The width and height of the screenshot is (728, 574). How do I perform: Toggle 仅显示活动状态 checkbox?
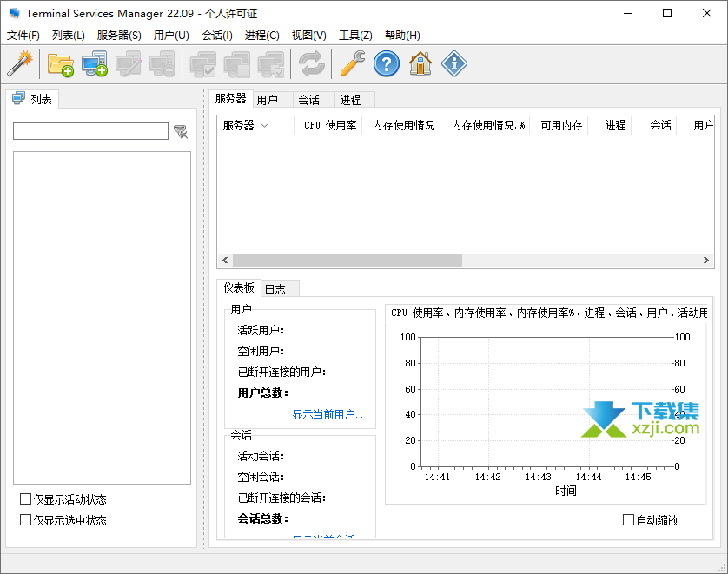(25, 498)
